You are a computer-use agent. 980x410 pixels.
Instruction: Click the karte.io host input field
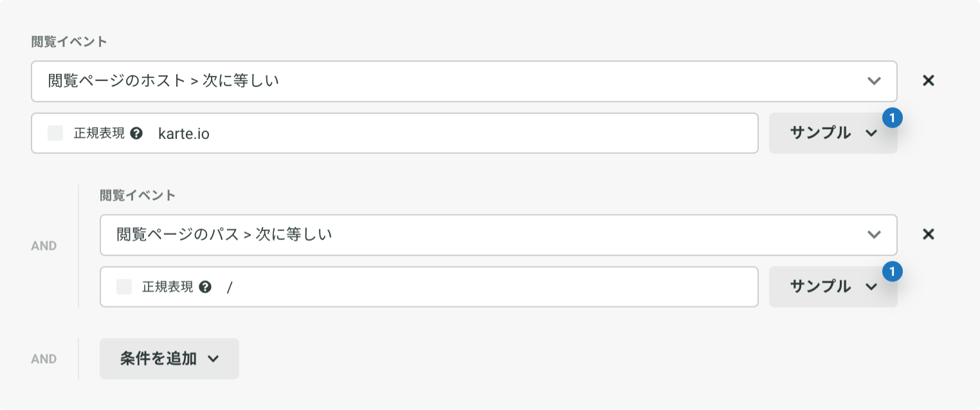click(x=453, y=133)
